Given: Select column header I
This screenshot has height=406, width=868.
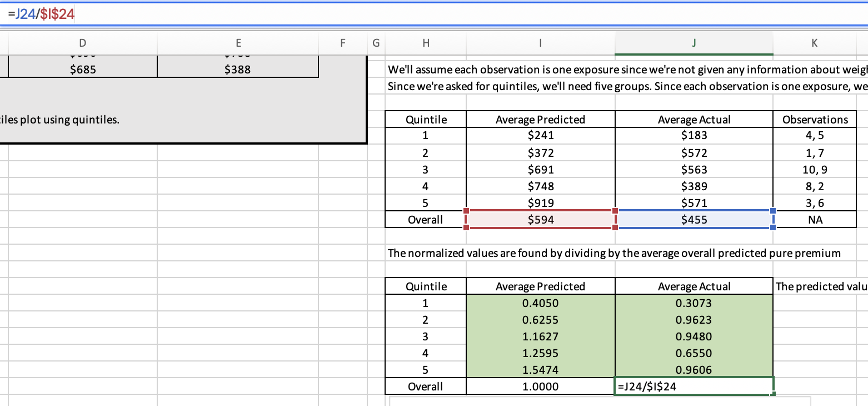Looking at the screenshot, I should (x=540, y=42).
